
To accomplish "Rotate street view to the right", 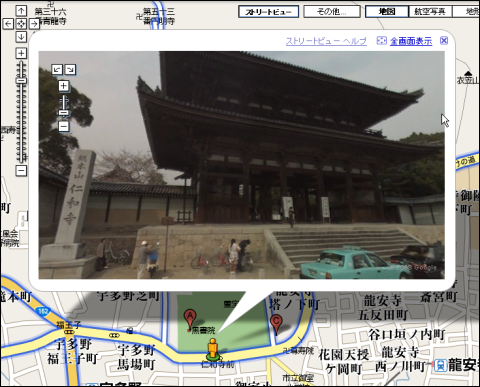I will click(70, 69).
